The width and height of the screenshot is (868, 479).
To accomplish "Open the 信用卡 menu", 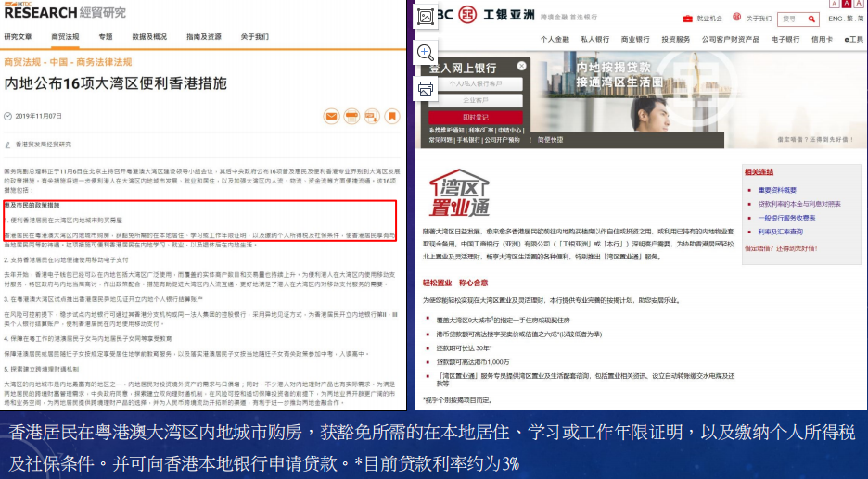I will [x=822, y=39].
